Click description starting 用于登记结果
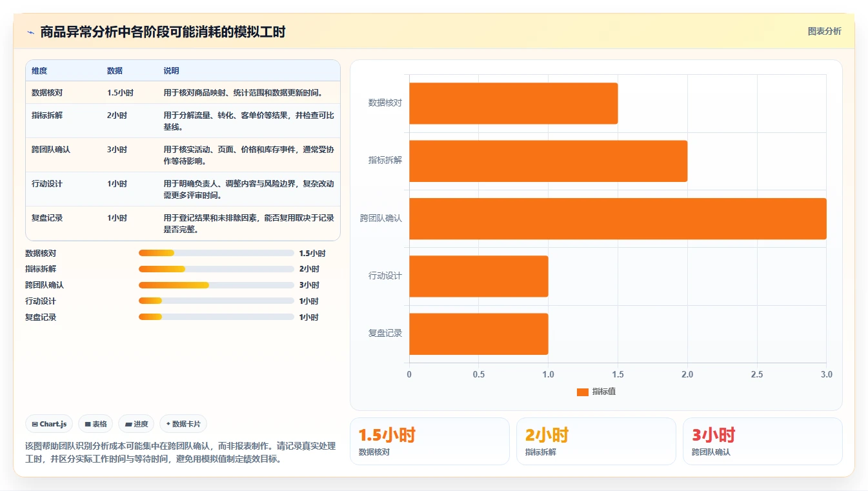868x491 pixels. (x=248, y=223)
